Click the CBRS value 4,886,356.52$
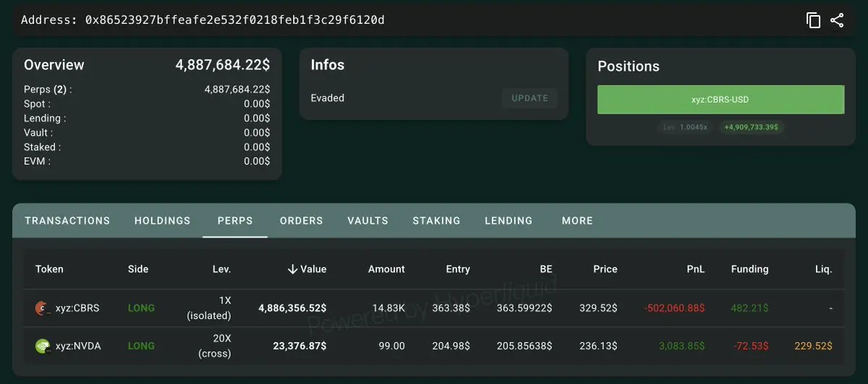 coord(292,308)
